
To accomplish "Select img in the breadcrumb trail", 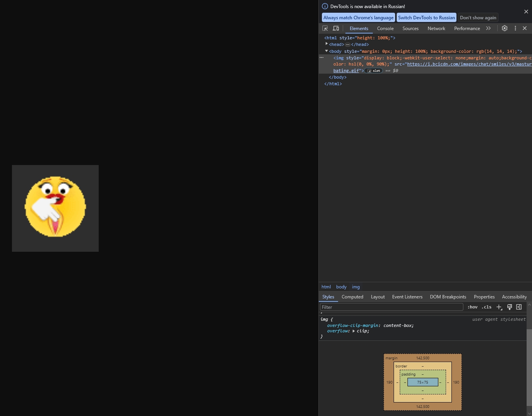I will (x=356, y=287).
